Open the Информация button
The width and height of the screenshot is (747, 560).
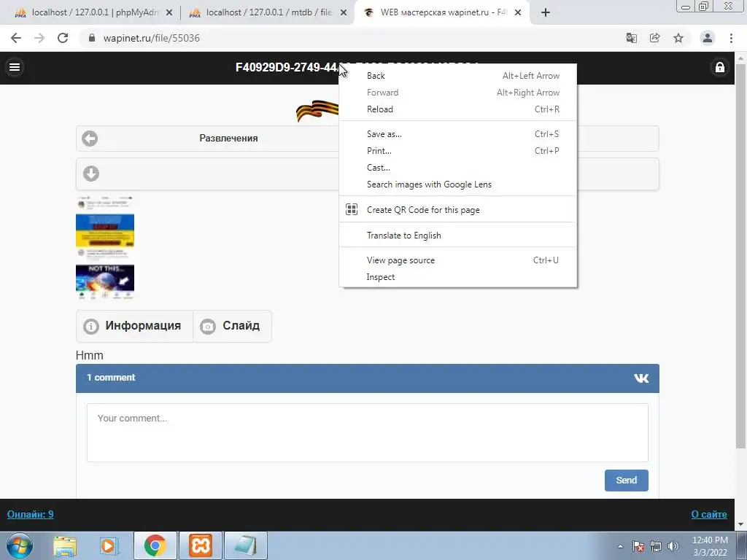[x=134, y=326]
